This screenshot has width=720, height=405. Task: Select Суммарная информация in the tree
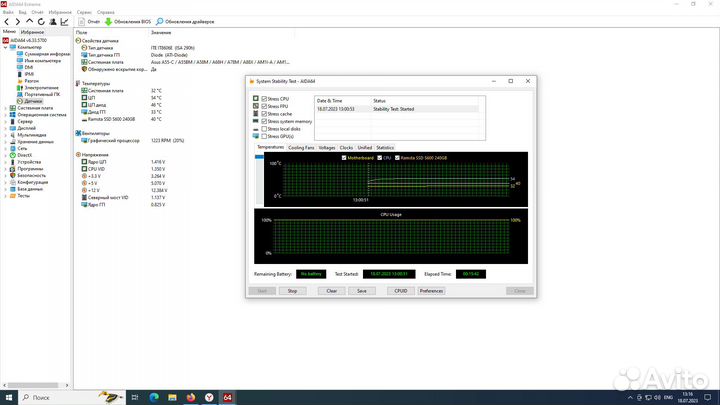point(47,54)
